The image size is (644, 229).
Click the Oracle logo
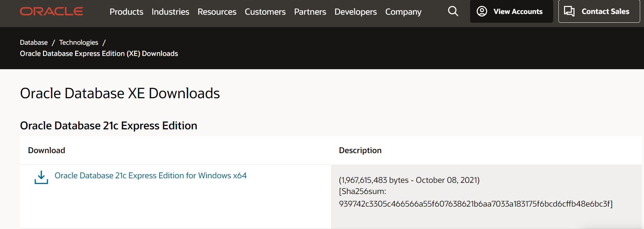(x=51, y=12)
